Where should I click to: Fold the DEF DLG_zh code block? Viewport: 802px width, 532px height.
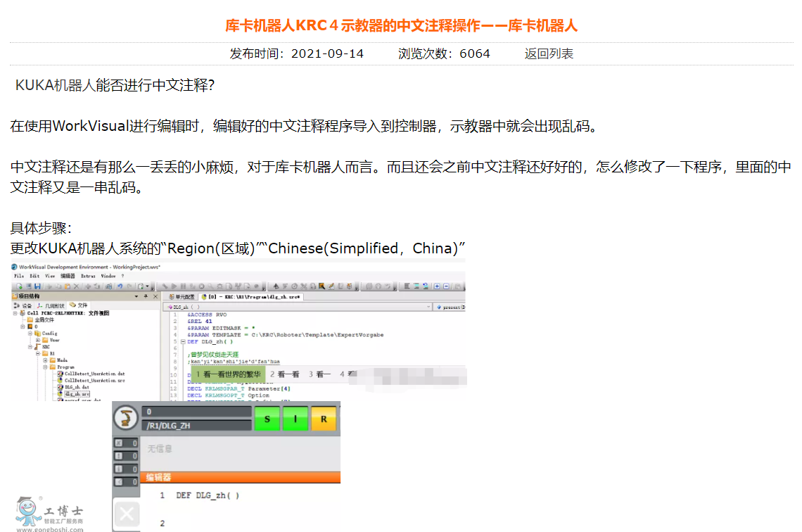coord(183,342)
